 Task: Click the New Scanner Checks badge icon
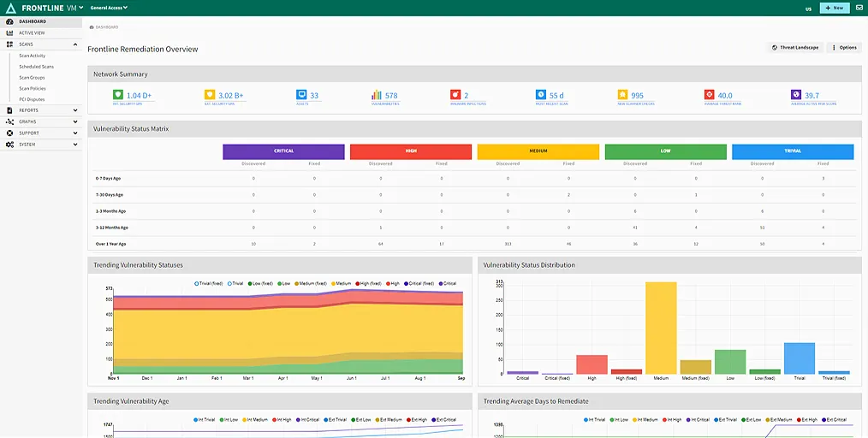point(623,95)
